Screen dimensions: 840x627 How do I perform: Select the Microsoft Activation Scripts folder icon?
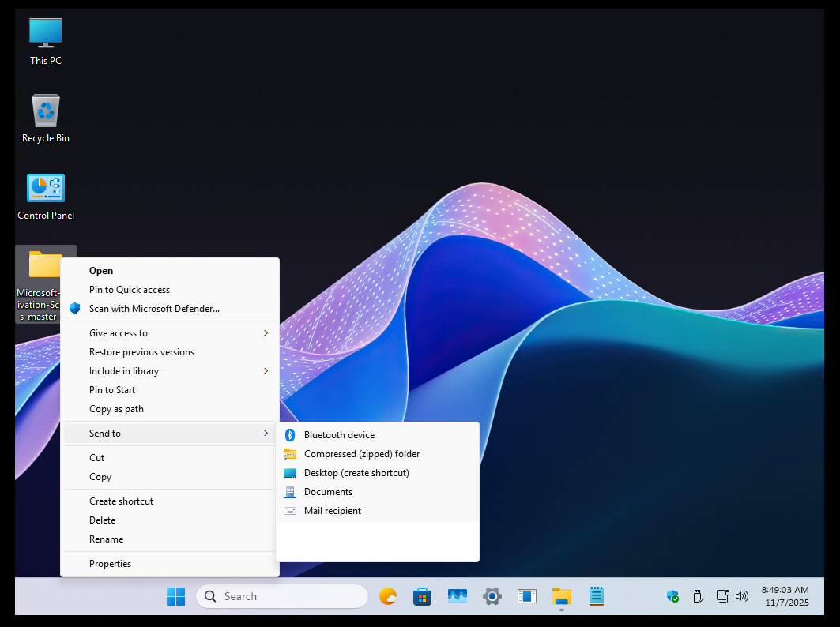[45, 264]
